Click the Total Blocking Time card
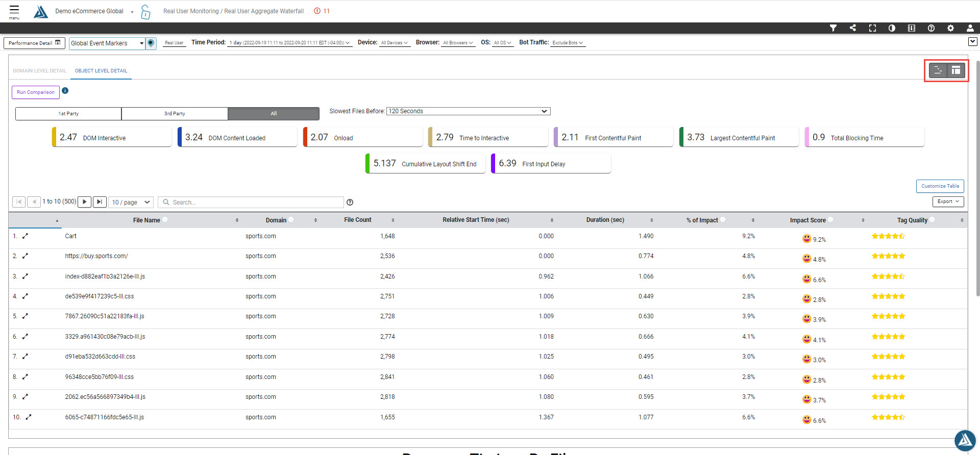Screen dimensions: 980x455 coord(865,137)
